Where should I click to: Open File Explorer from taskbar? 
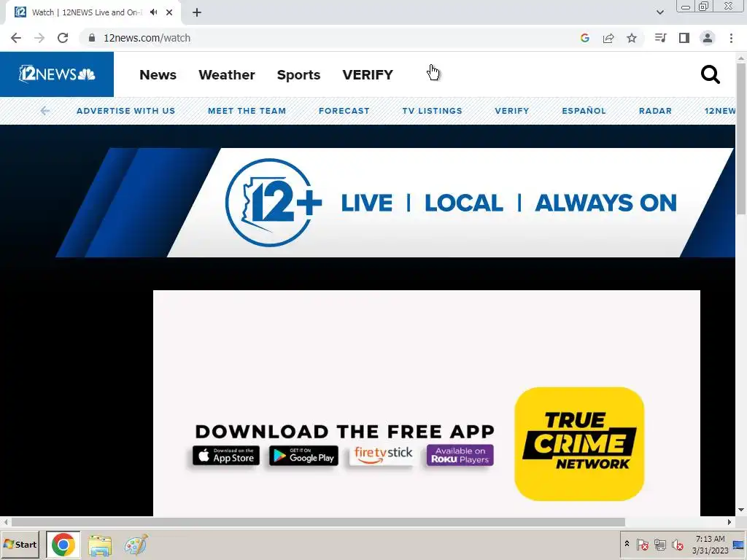click(99, 545)
